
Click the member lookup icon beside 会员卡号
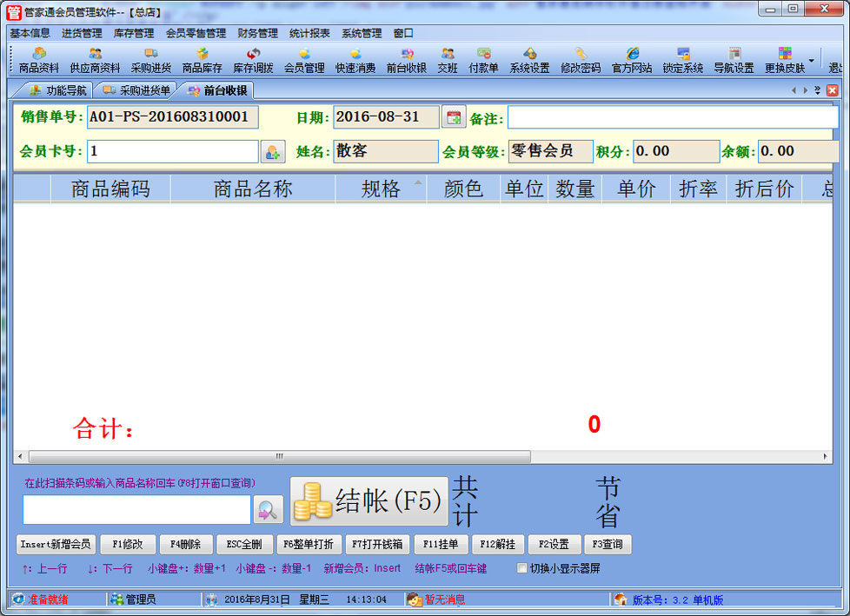click(x=273, y=152)
